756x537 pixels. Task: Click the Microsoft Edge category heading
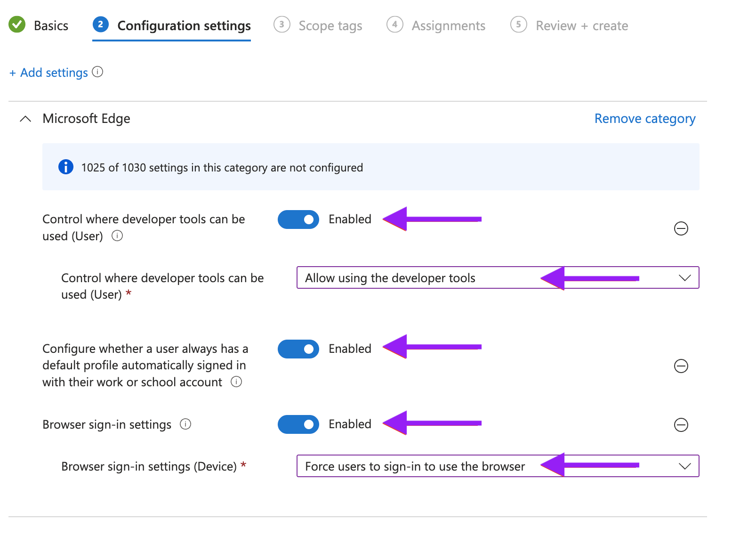point(86,119)
